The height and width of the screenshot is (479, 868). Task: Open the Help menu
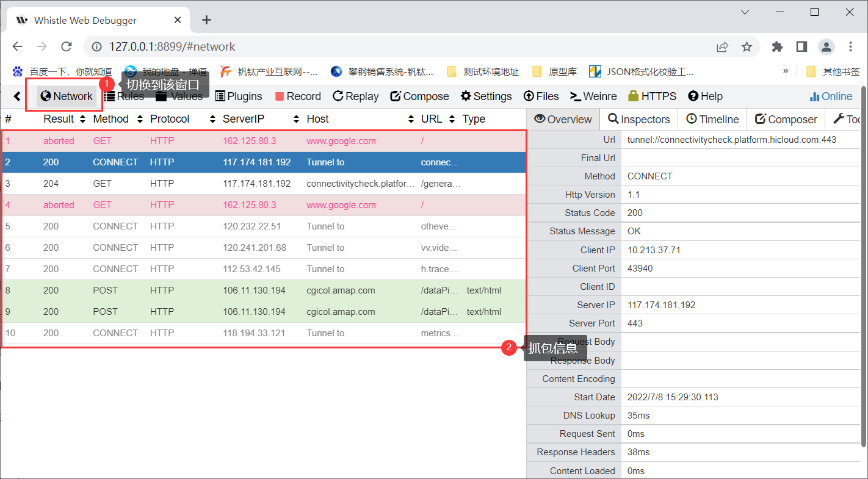(x=705, y=96)
